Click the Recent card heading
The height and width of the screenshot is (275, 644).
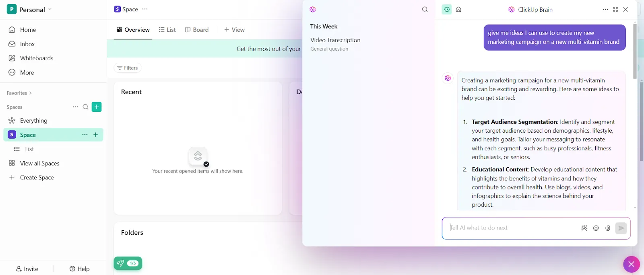pyautogui.click(x=131, y=92)
